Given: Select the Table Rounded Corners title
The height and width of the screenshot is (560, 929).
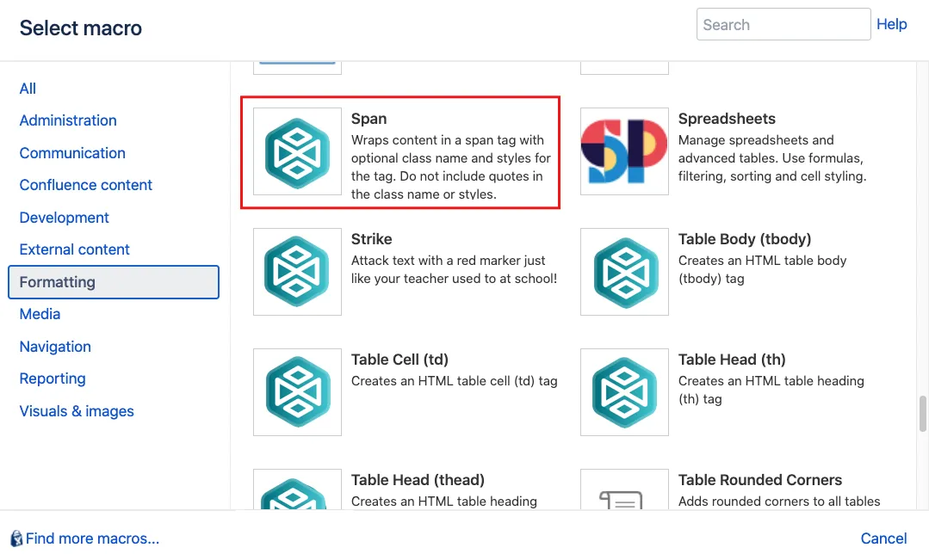Looking at the screenshot, I should [x=760, y=480].
